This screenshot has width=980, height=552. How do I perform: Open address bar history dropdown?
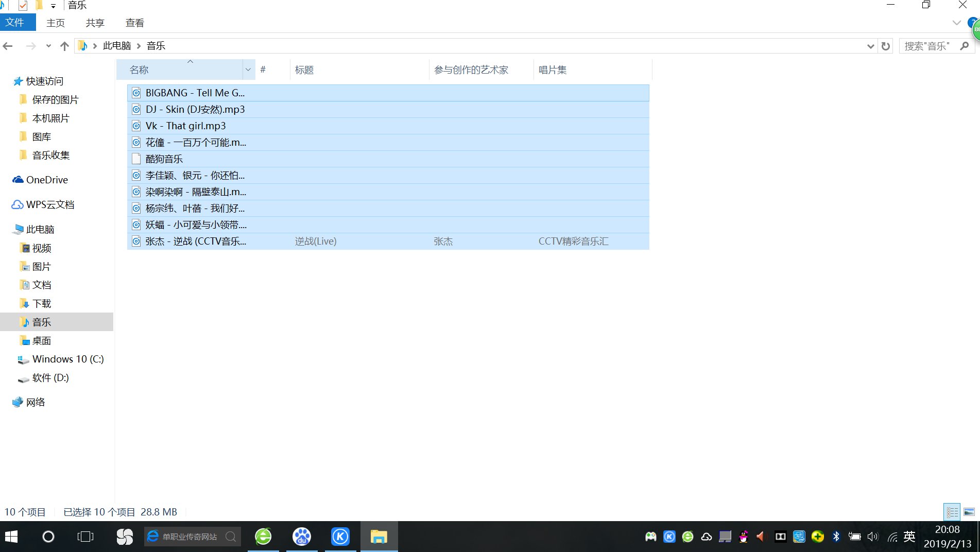[x=870, y=46]
